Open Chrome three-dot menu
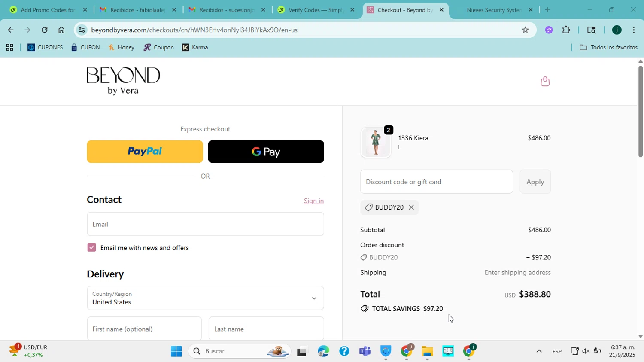The image size is (644, 362). click(x=634, y=30)
